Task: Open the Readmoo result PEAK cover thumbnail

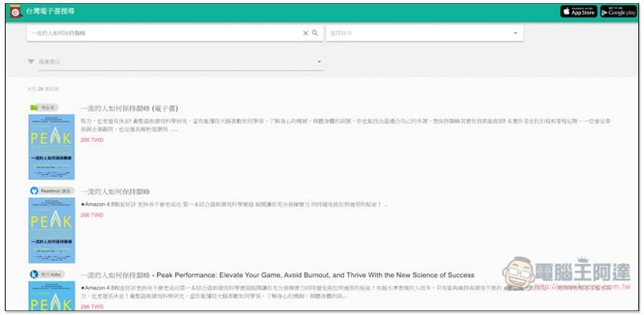Action: 52,230
